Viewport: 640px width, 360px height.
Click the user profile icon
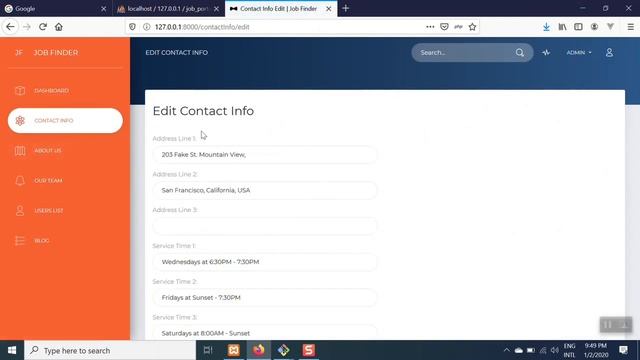point(609,53)
